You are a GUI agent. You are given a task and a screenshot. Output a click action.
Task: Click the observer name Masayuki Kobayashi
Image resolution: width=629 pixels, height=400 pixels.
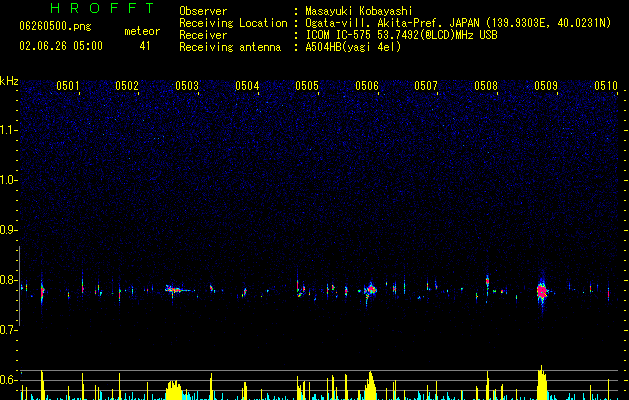tap(359, 11)
